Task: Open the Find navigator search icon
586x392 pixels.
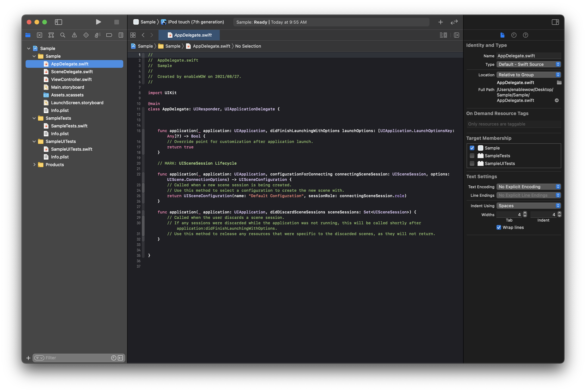Action: pyautogui.click(x=63, y=35)
